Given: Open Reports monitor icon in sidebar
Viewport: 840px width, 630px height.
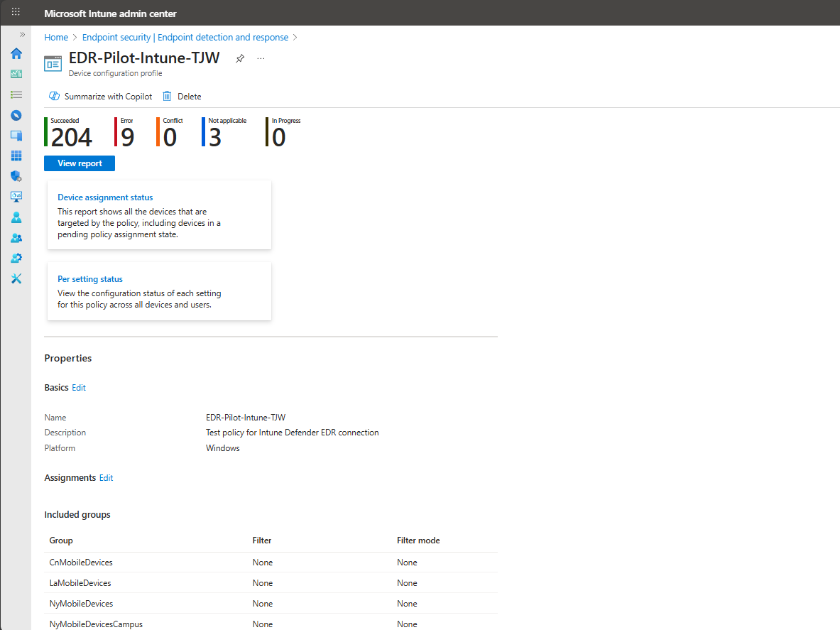Looking at the screenshot, I should 16,197.
